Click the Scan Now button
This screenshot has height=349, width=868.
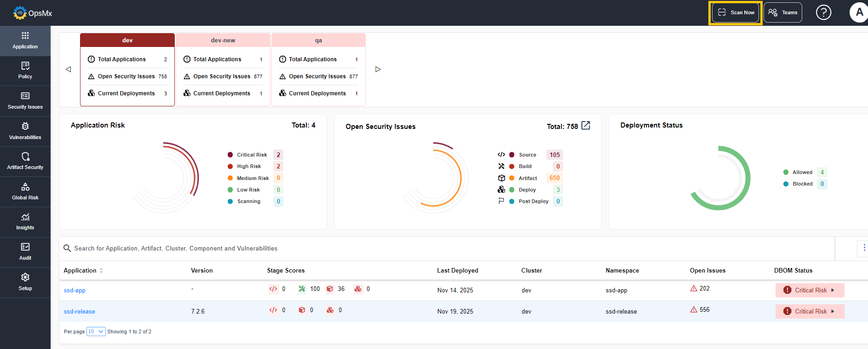coord(735,12)
